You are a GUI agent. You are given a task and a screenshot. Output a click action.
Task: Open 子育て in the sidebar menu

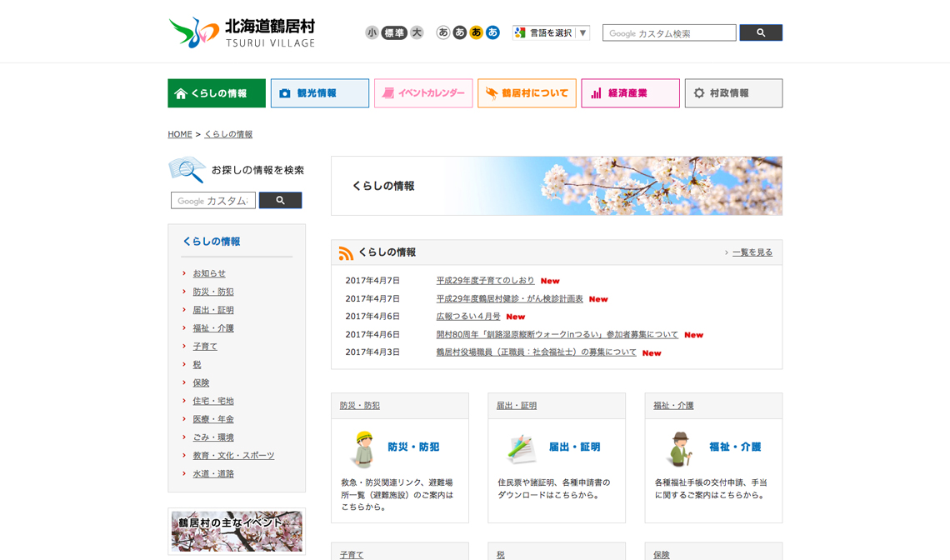(x=205, y=347)
